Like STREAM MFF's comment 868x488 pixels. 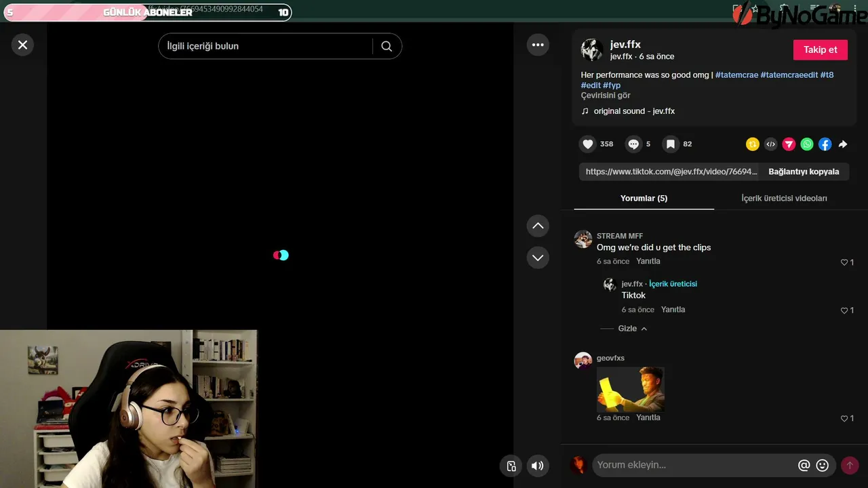click(x=844, y=262)
